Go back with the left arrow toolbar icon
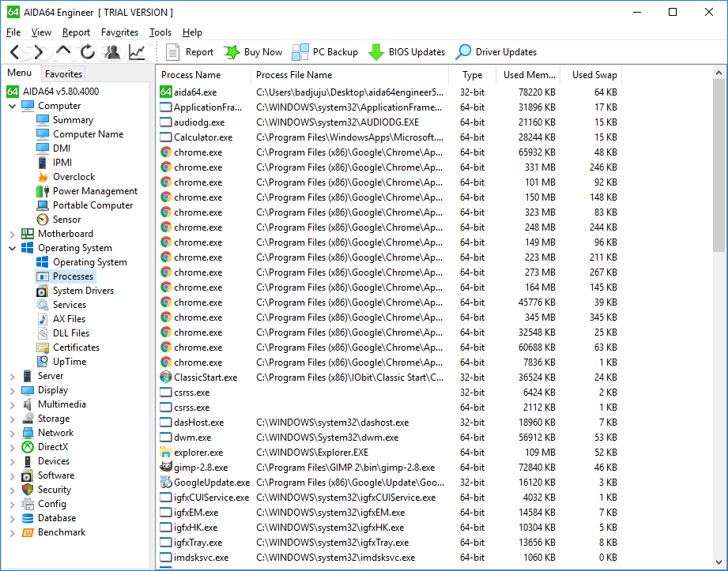 pos(15,52)
